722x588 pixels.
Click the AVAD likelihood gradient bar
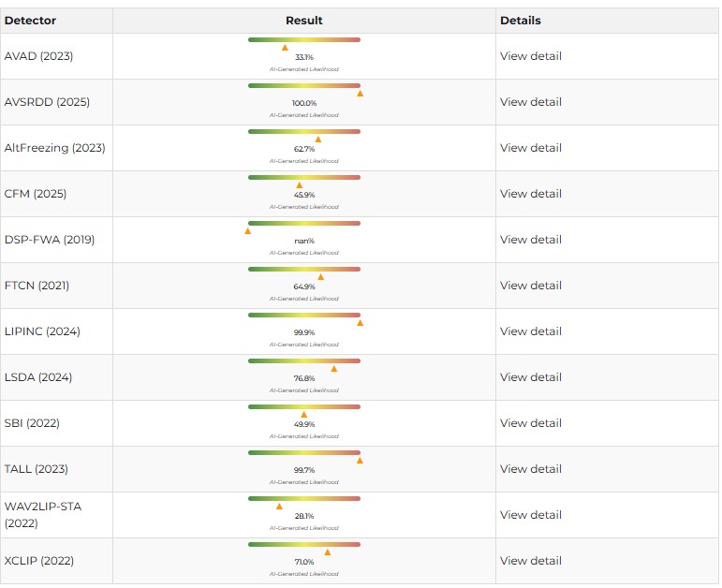click(x=304, y=39)
